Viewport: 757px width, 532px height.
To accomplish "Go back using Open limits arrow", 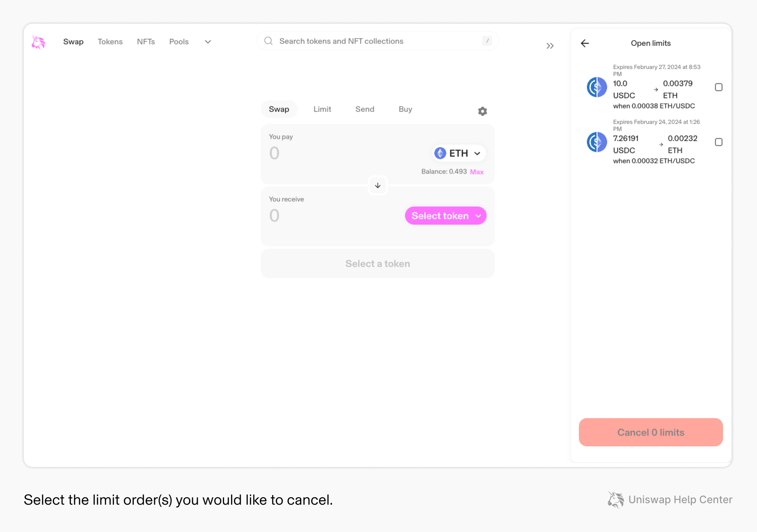I will click(x=585, y=43).
